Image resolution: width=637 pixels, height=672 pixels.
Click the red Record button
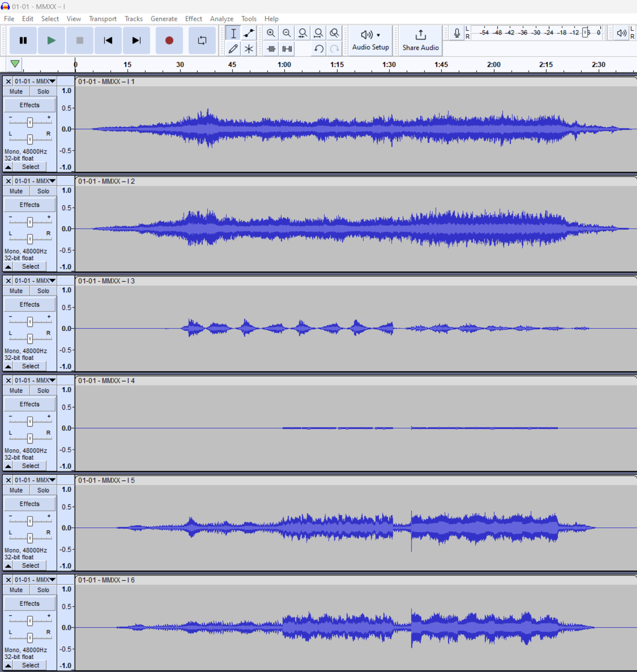point(169,40)
